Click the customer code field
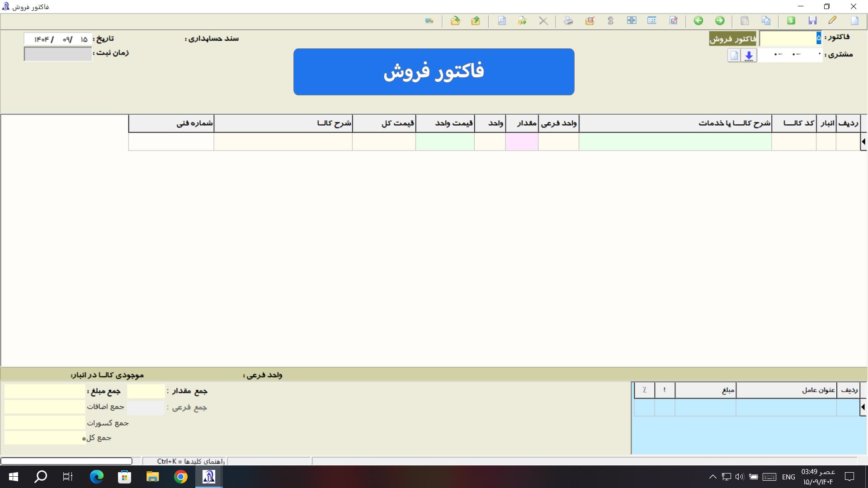868x488 pixels. click(x=790, y=55)
